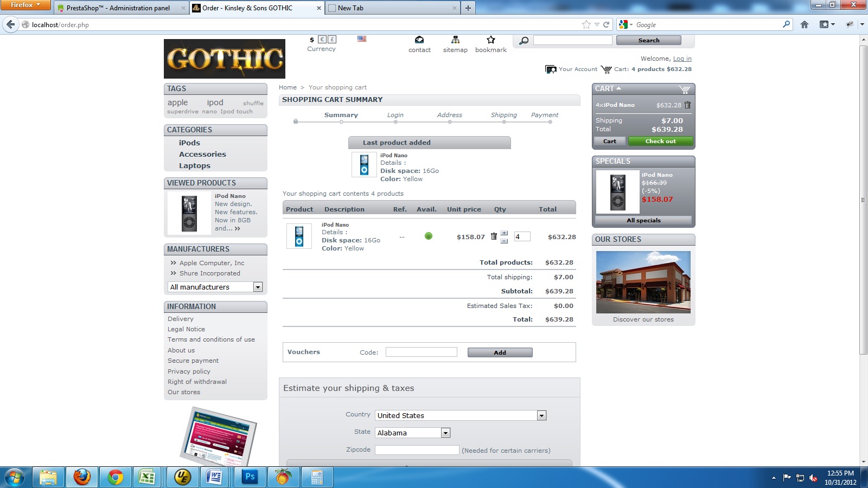Viewport: 868px width, 488px height.
Task: Open the iPods category
Action: coord(189,143)
